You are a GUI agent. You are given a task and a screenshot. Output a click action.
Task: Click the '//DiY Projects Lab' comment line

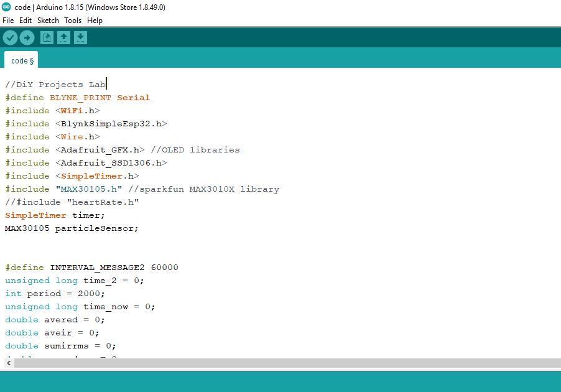coord(55,85)
